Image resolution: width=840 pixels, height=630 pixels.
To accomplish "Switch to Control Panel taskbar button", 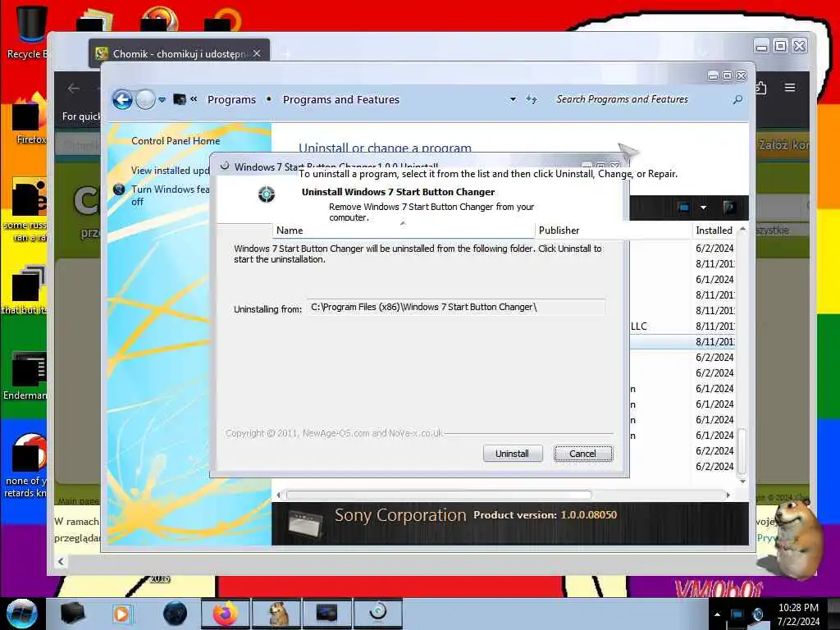I will coord(326,614).
